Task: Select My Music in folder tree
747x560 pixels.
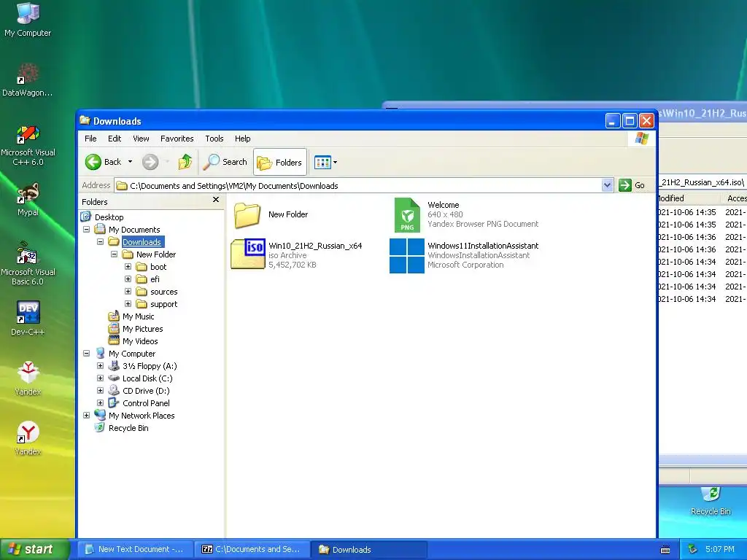Action: (x=138, y=316)
